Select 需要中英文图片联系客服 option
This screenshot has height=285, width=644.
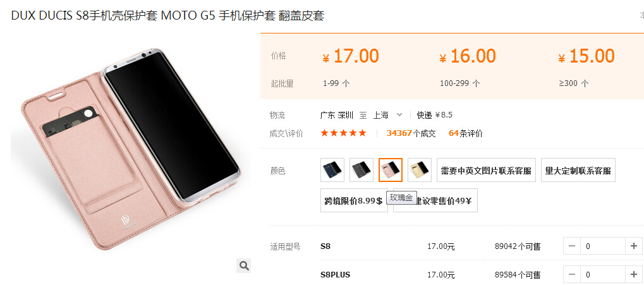[x=486, y=170]
